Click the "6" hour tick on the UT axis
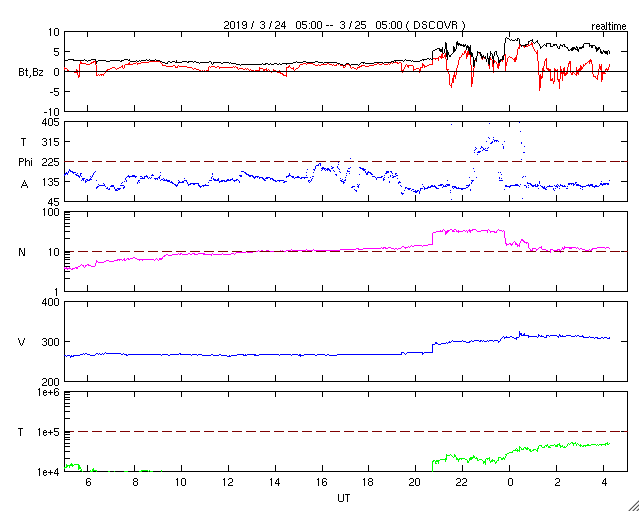This screenshot has height=512, width=640. tap(88, 482)
